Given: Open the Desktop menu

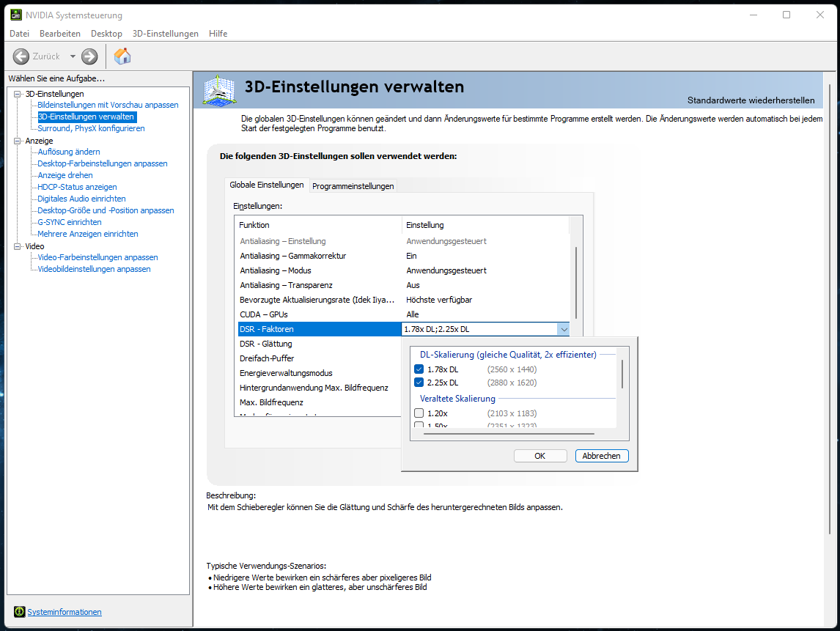Looking at the screenshot, I should coord(106,33).
